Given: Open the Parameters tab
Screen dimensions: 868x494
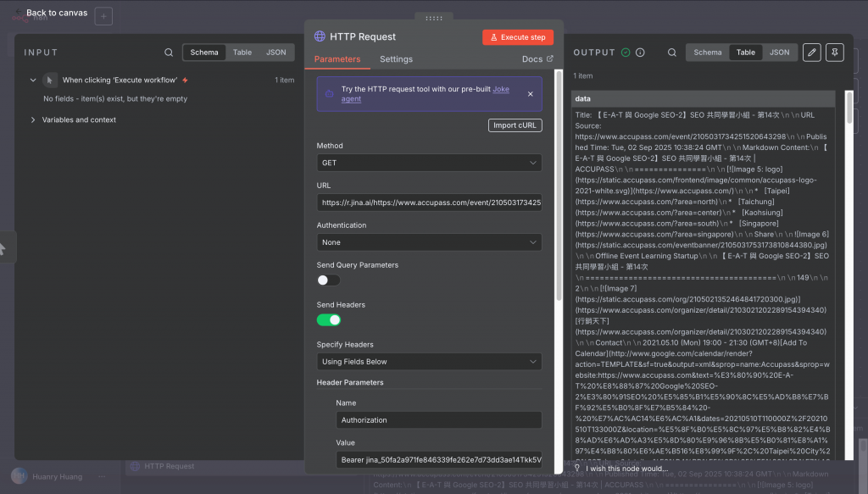Looking at the screenshot, I should pos(337,59).
